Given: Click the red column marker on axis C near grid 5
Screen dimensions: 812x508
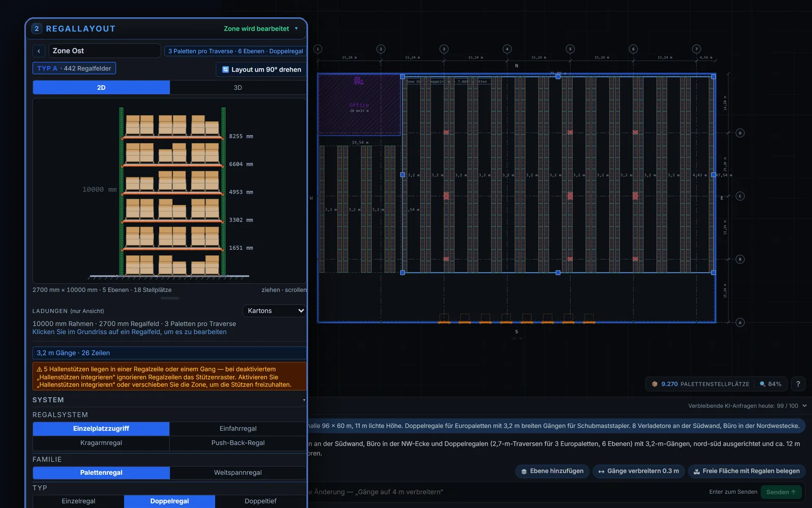Looking at the screenshot, I should point(570,196).
